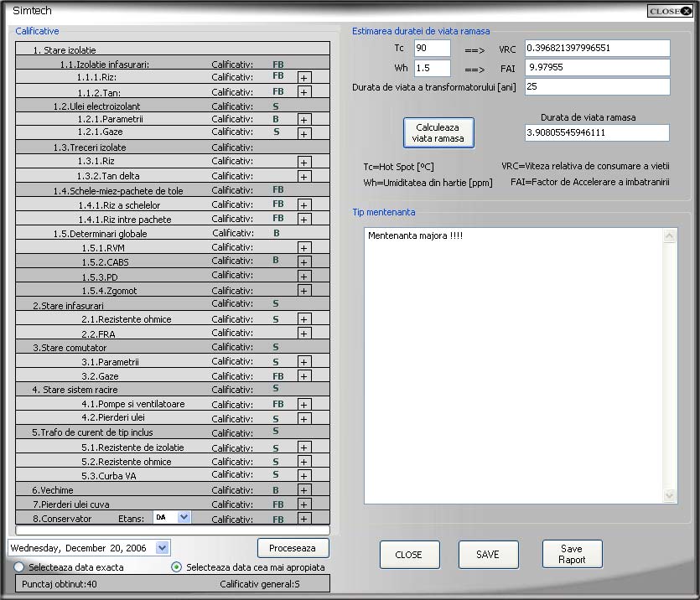Open plus button for 1.3.2.Tan delta
700x600 pixels.
304,176
